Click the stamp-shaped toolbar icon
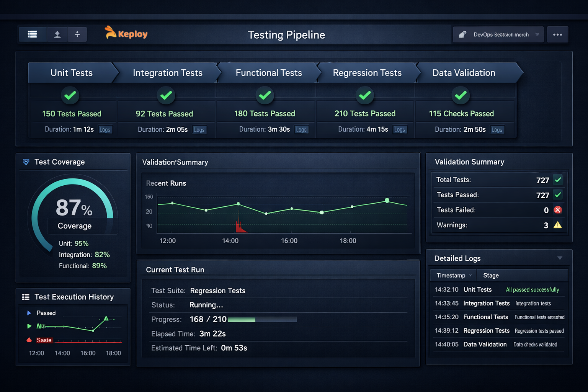 coord(57,34)
